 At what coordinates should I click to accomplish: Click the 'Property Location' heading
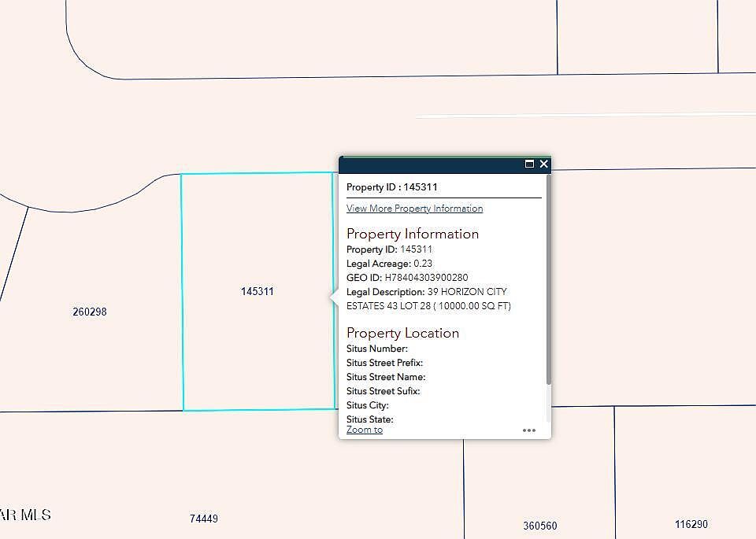coord(402,334)
